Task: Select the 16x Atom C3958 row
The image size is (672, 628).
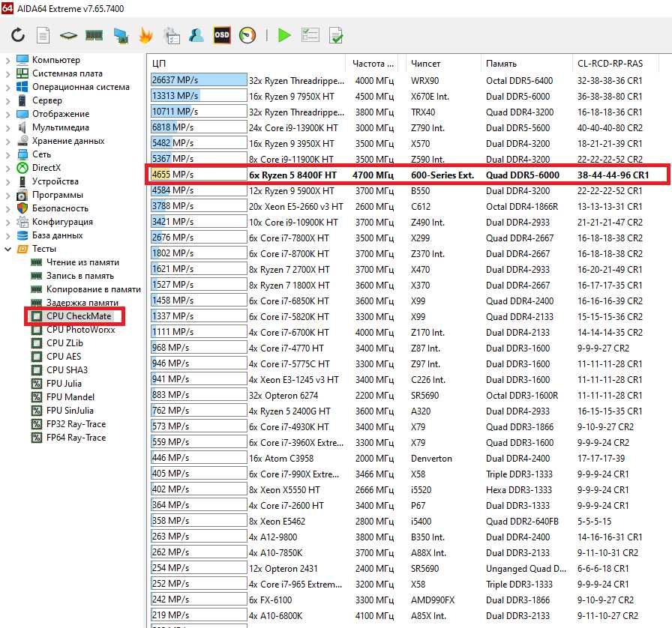Action: click(281, 459)
